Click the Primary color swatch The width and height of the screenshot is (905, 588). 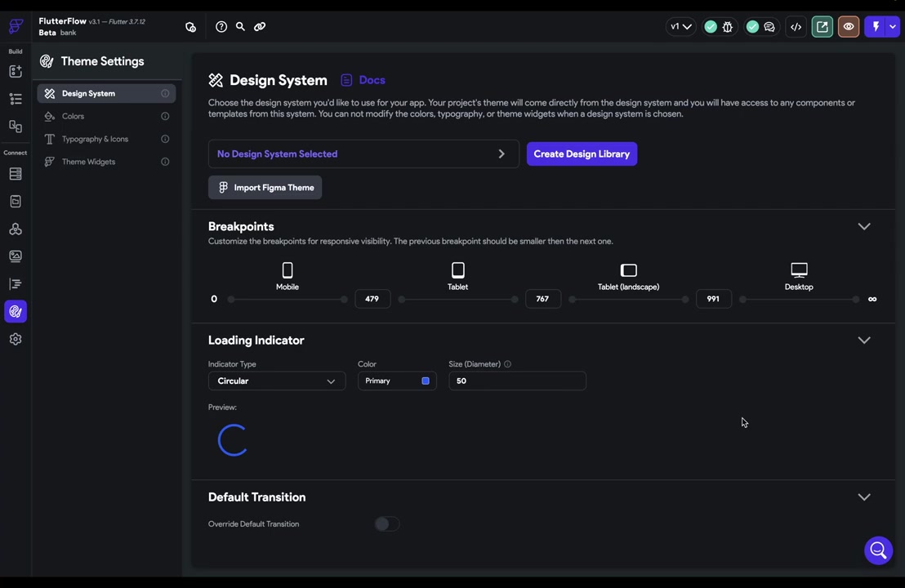[x=426, y=381]
